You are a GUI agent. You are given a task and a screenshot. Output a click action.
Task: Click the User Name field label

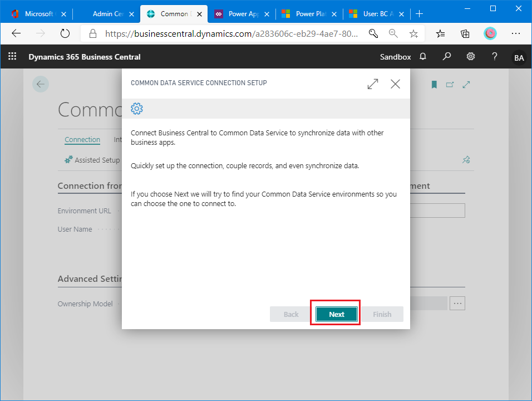75,229
